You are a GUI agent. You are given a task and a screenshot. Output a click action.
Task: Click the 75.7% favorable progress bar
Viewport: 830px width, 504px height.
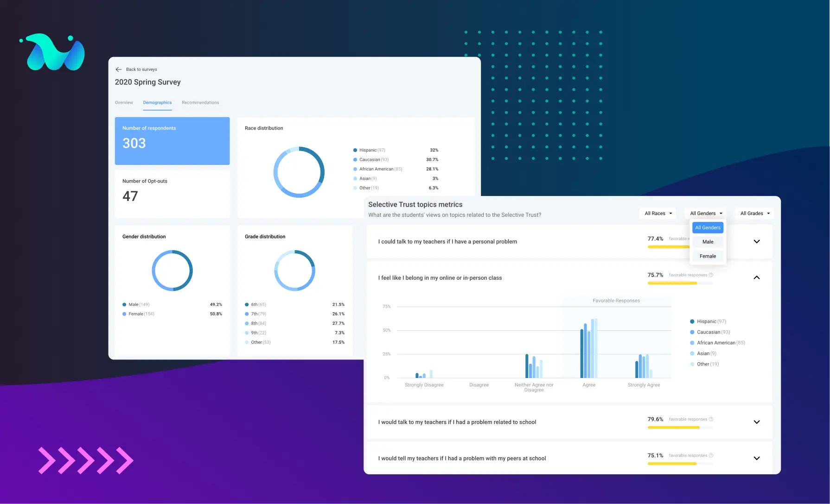pyautogui.click(x=680, y=283)
